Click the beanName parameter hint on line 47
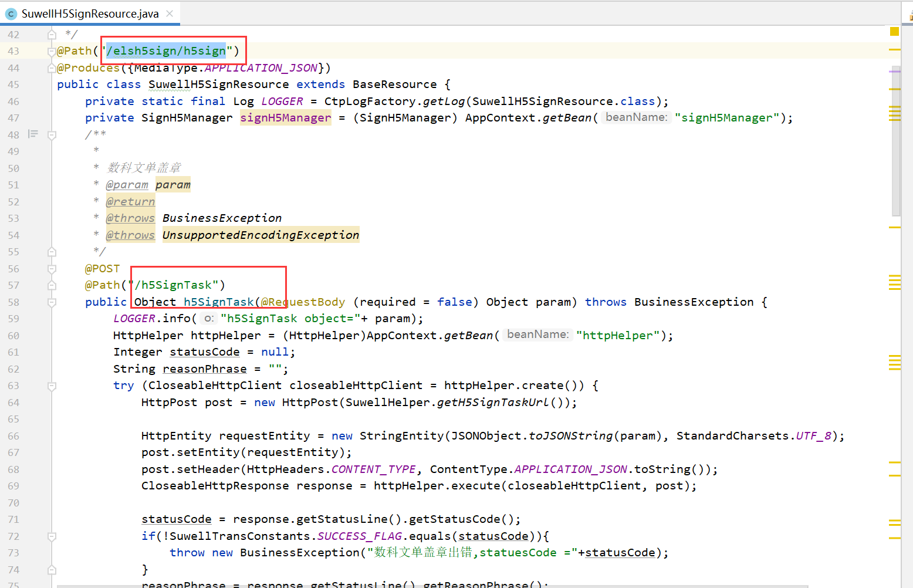 click(636, 117)
